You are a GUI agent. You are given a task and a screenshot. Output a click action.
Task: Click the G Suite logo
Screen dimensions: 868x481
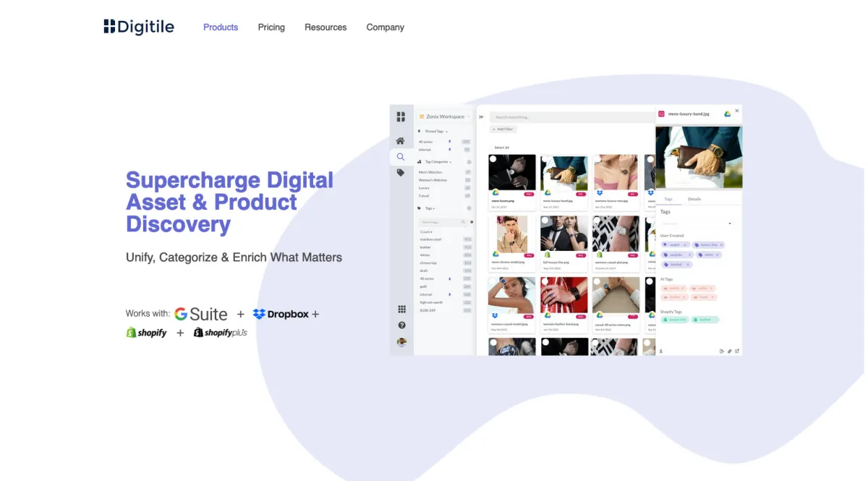[x=201, y=314]
